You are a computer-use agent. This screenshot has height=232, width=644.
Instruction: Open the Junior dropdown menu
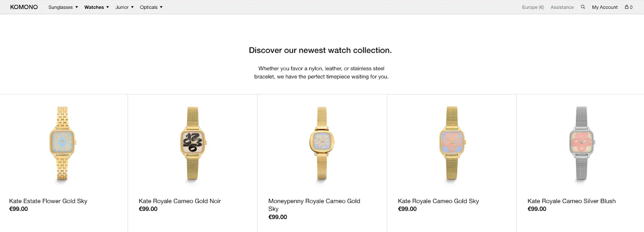point(124,7)
